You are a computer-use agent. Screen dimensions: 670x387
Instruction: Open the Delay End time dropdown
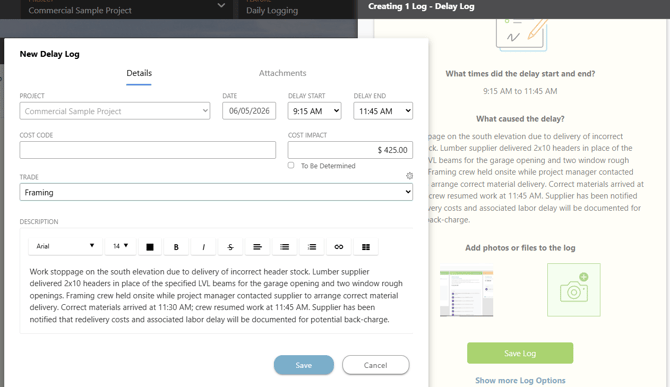383,111
